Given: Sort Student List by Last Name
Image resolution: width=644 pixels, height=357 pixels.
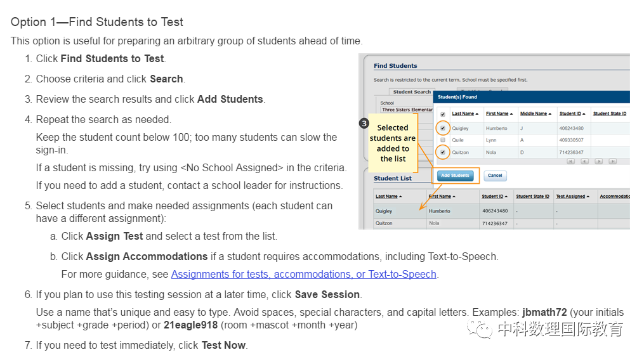Looking at the screenshot, I should pyautogui.click(x=388, y=197).
